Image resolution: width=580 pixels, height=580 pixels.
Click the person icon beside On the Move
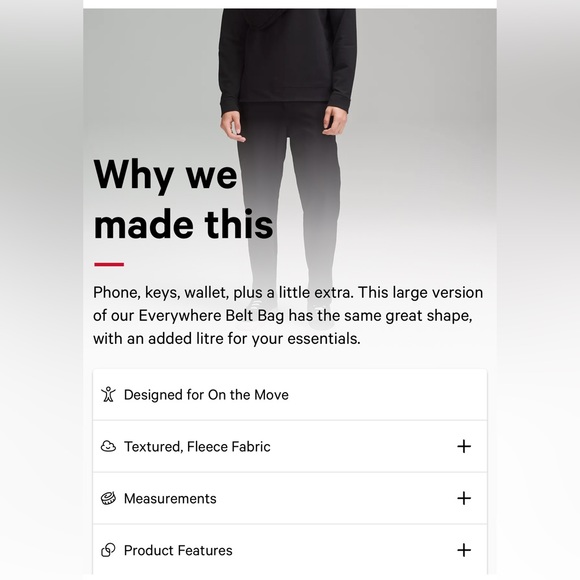pyautogui.click(x=108, y=394)
